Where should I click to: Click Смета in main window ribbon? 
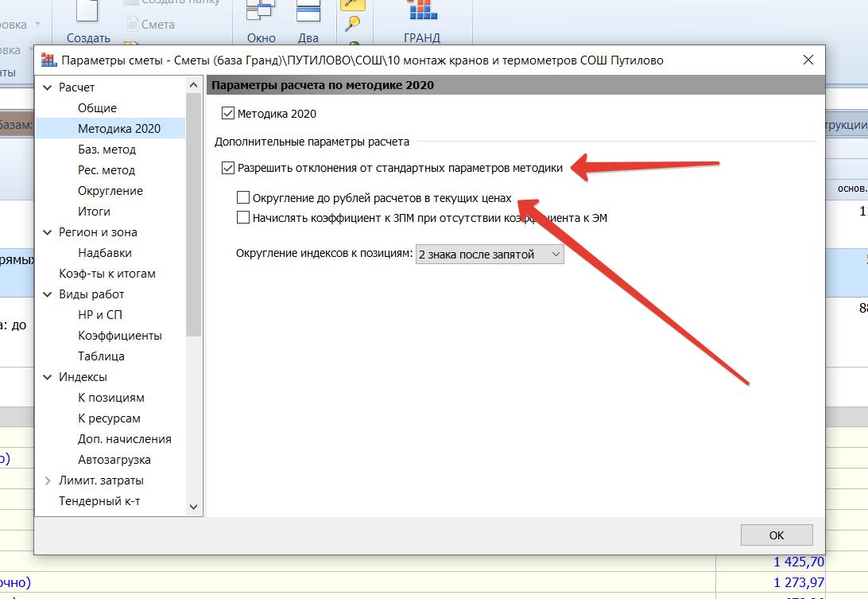click(151, 25)
